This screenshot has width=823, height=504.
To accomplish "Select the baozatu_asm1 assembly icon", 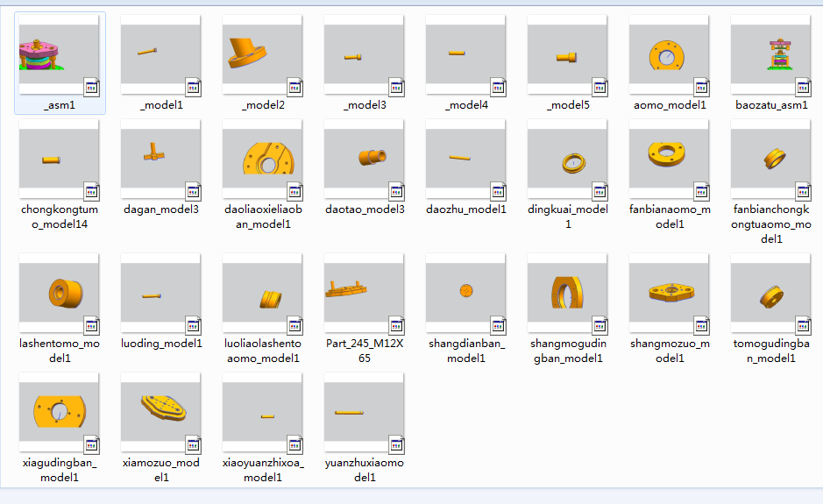I will coord(771,54).
